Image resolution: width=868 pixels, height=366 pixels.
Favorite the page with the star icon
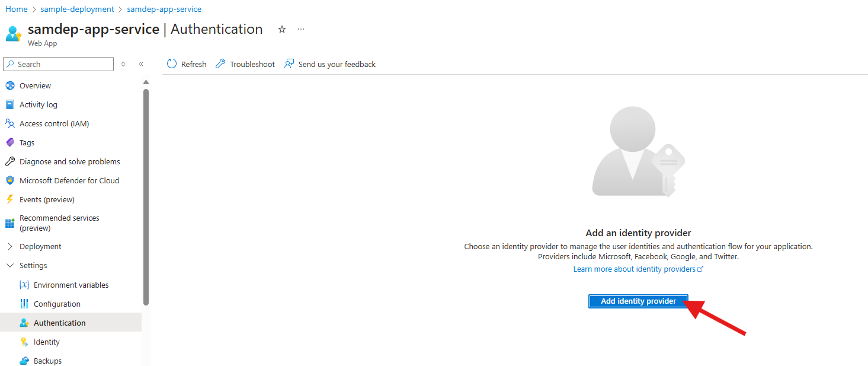pos(282,29)
